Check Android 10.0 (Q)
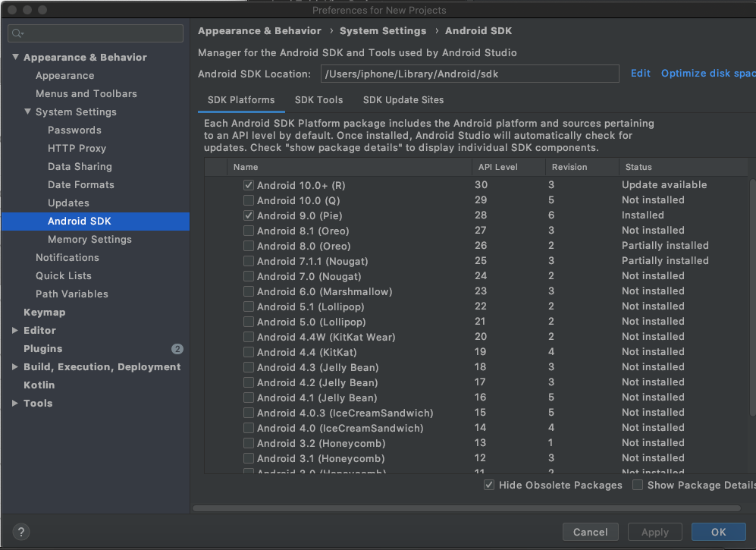756x550 pixels. pos(248,200)
